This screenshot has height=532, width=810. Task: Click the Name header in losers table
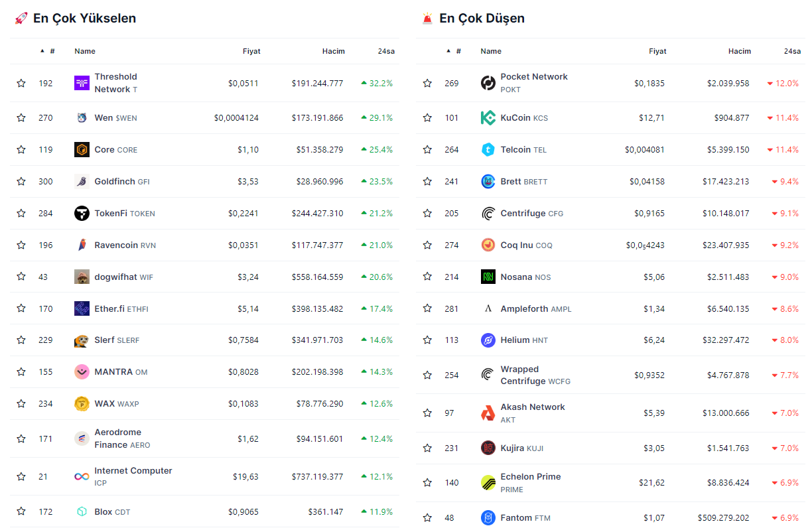click(491, 51)
